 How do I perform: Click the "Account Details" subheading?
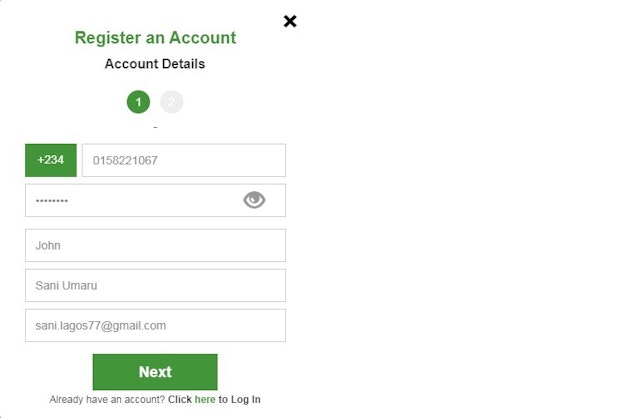(x=155, y=64)
